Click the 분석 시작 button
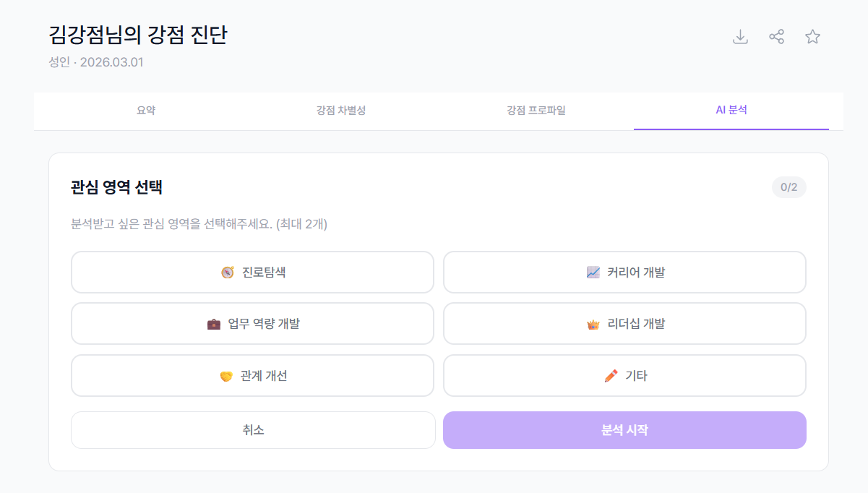This screenshot has width=868, height=493. pos(624,429)
